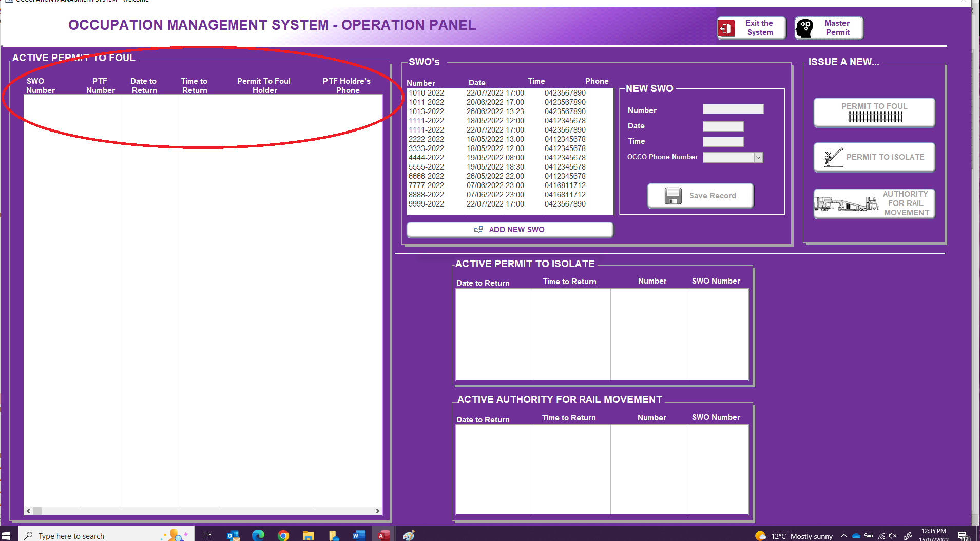Screen dimensions: 980x541
Task: Click the red exit door icon
Action: [726, 28]
